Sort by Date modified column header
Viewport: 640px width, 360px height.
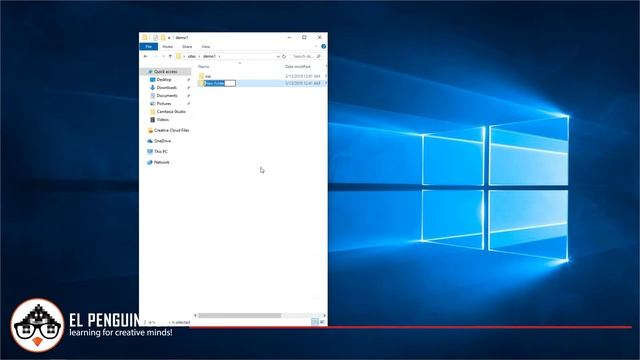298,67
